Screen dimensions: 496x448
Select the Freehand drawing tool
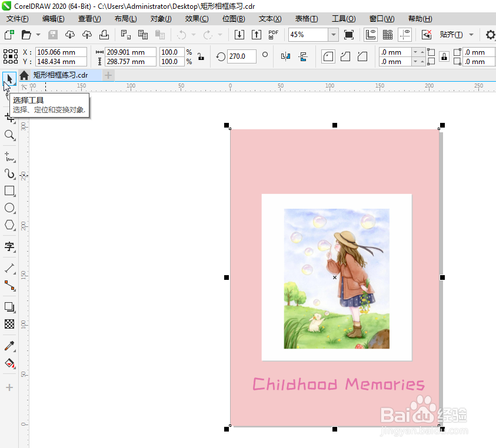click(x=9, y=157)
